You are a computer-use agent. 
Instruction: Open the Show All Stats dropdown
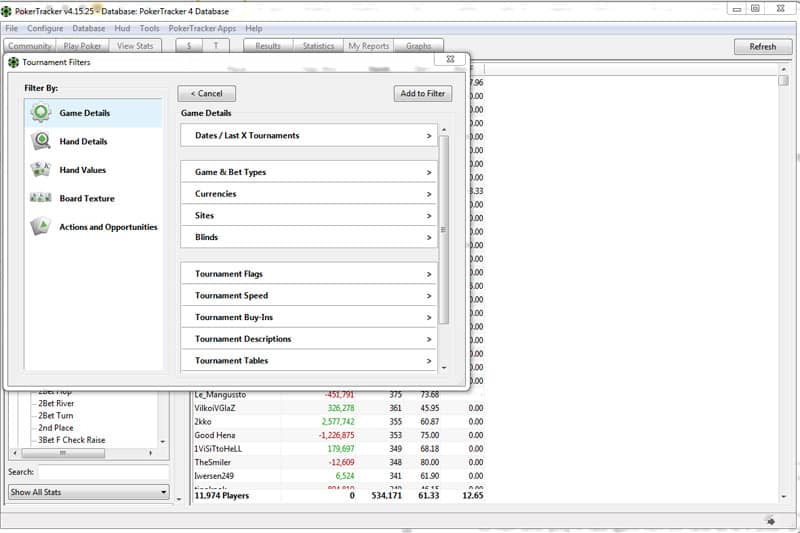coord(89,492)
